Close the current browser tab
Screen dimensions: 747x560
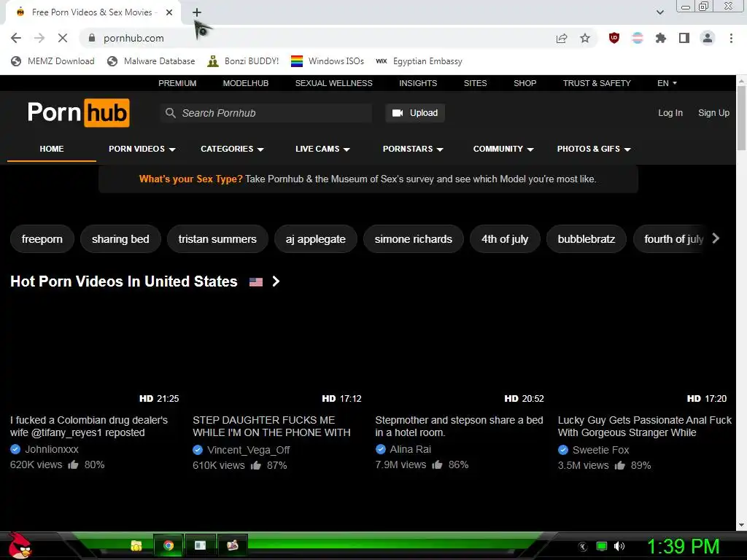(x=169, y=12)
